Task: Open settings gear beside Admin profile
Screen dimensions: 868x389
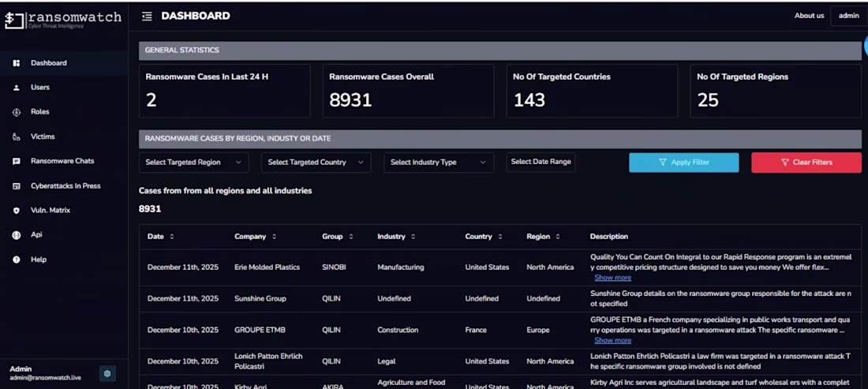Action: [107, 373]
